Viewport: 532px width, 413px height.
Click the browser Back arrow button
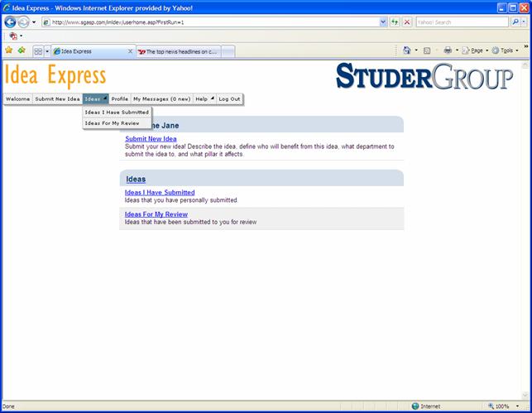pos(10,22)
